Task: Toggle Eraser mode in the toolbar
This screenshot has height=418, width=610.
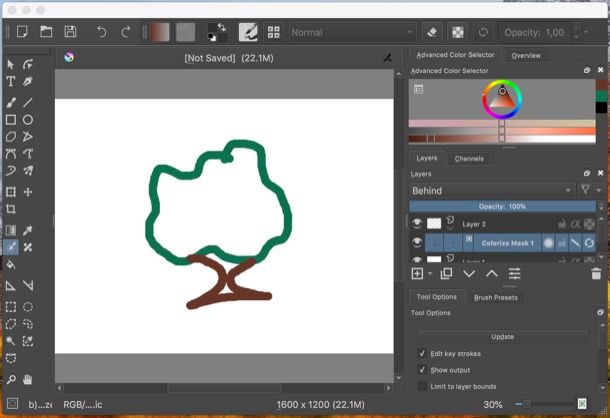Action: (x=433, y=32)
